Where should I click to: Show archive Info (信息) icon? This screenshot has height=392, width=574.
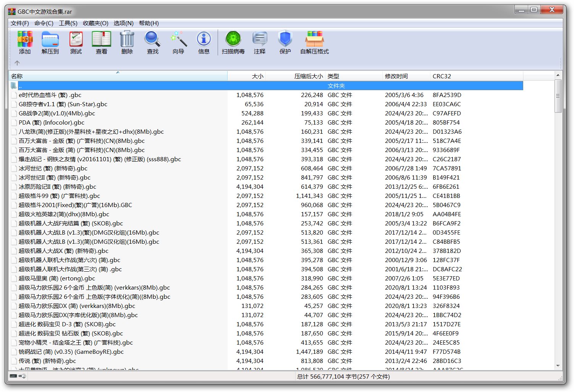pyautogui.click(x=204, y=39)
